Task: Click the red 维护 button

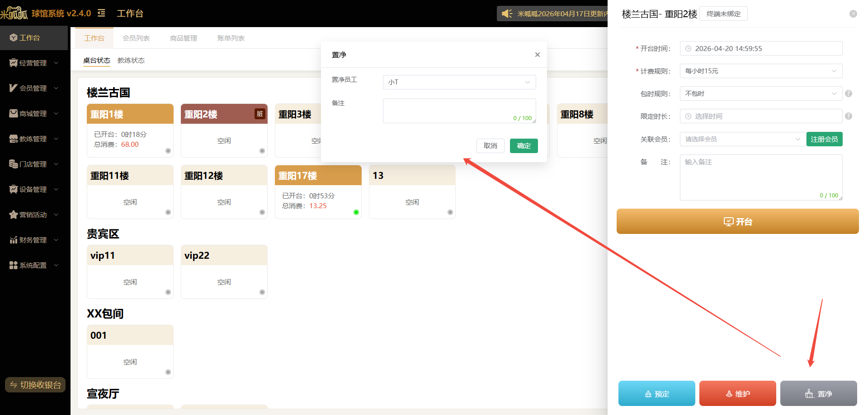Action: pos(738,393)
